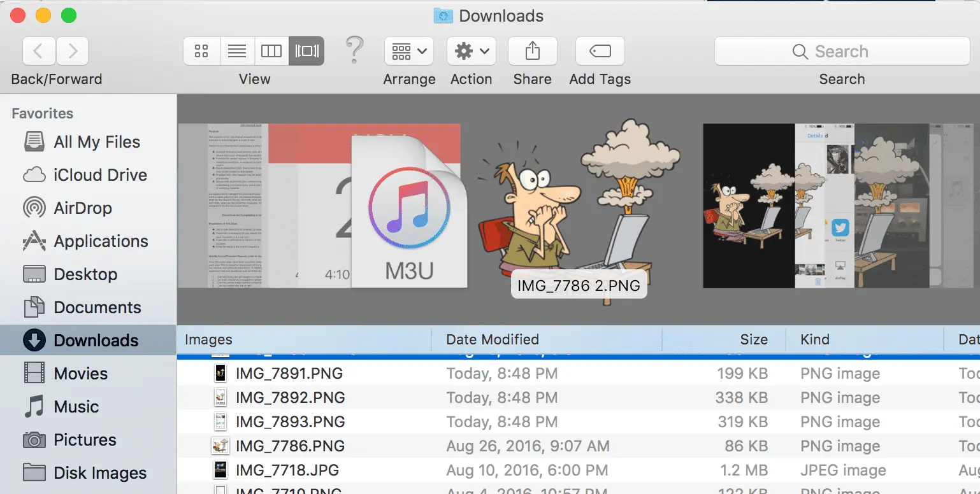Open AirDrop in the sidebar
980x494 pixels.
[83, 208]
